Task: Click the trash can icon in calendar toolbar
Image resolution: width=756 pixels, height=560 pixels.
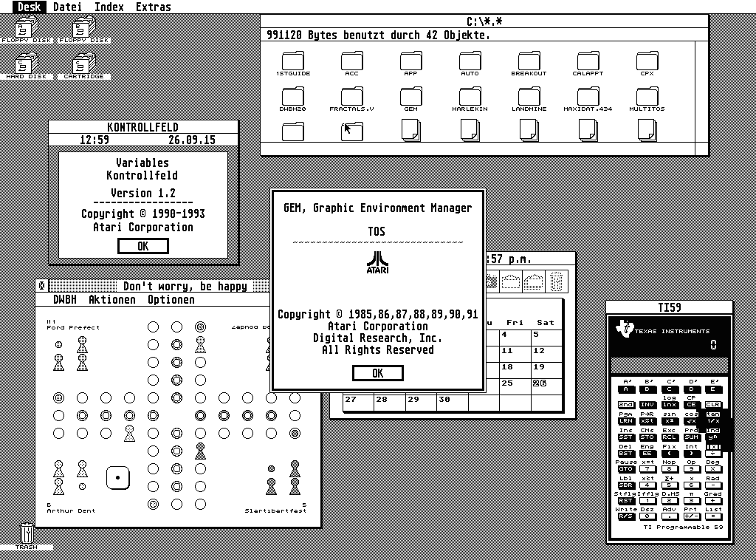Action: click(x=556, y=281)
